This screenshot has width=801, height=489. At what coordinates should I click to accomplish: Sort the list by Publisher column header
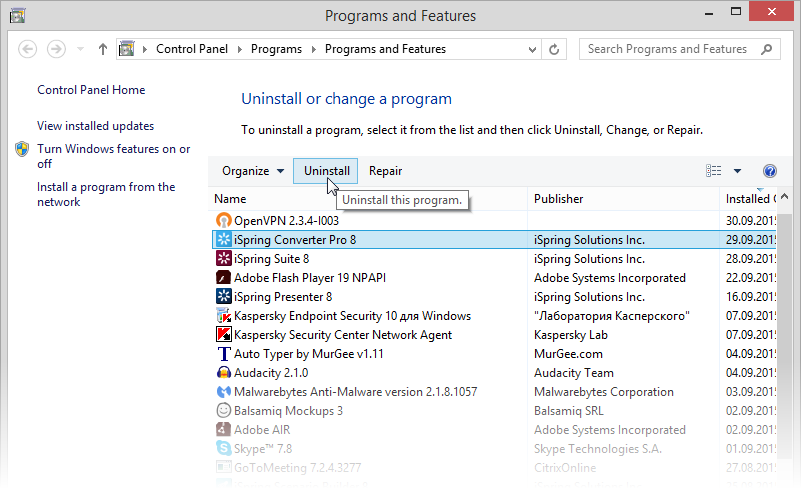tap(558, 199)
